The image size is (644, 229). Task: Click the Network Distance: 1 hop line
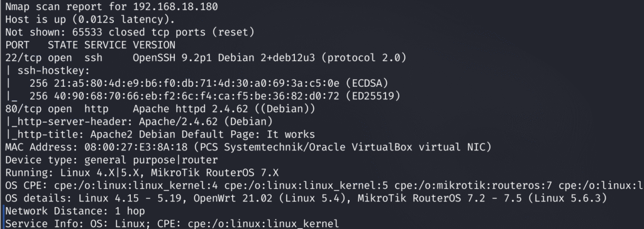click(75, 211)
